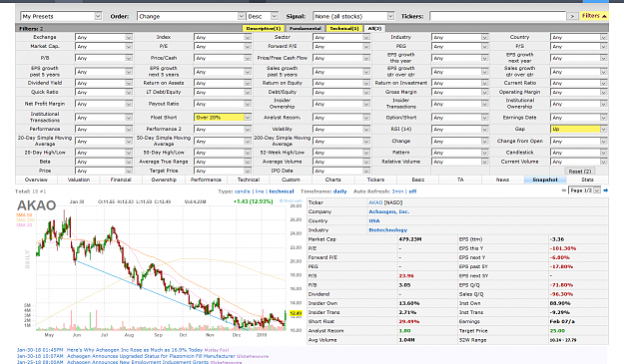Expand the Country filter dropdown
The image size is (624, 364).
(579, 37)
